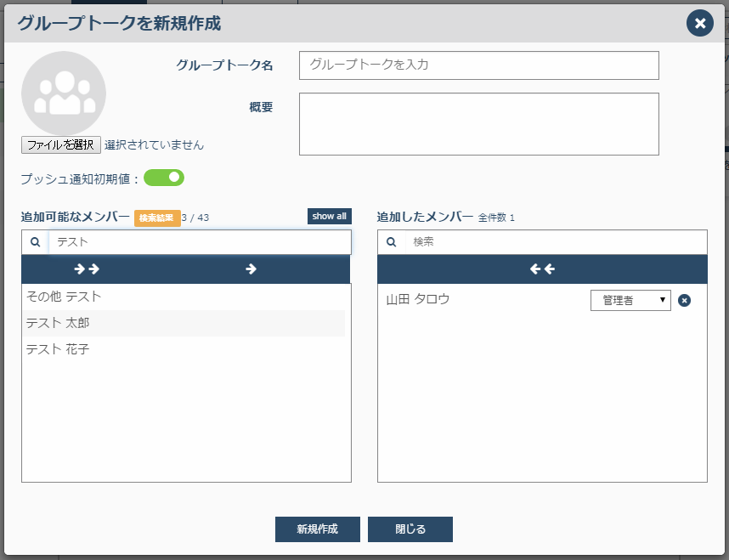Click the 新規作成 button
Screen dimensions: 729x560
point(318,529)
